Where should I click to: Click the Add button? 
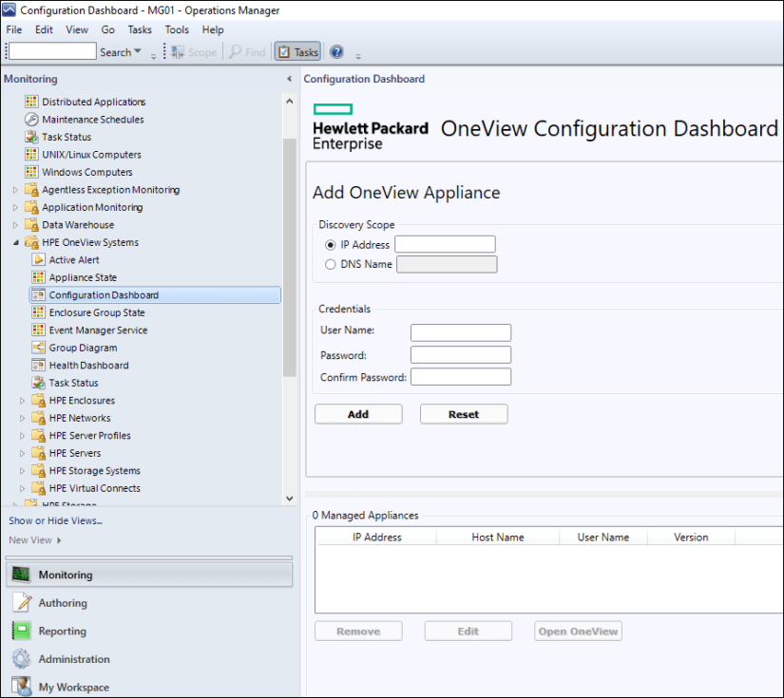coord(358,414)
